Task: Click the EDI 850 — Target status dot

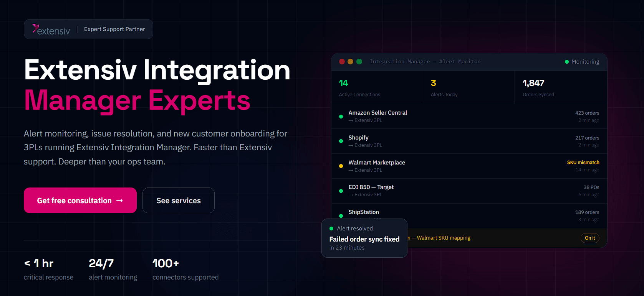Action: click(341, 191)
